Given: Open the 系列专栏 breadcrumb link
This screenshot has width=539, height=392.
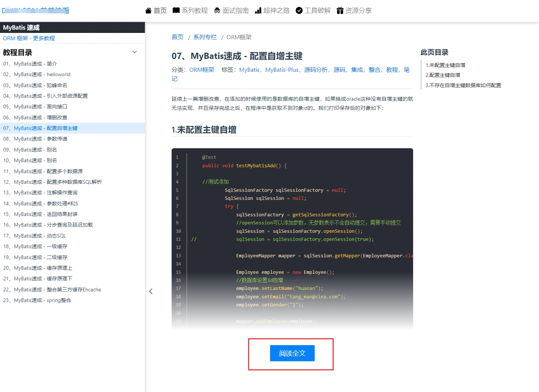Looking at the screenshot, I should tap(205, 37).
